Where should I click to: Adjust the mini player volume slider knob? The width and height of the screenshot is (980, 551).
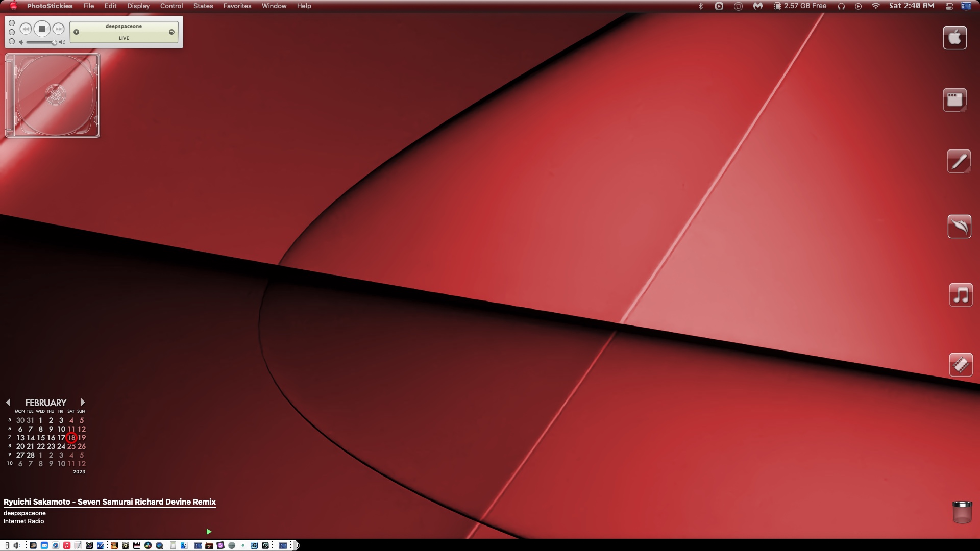point(54,42)
